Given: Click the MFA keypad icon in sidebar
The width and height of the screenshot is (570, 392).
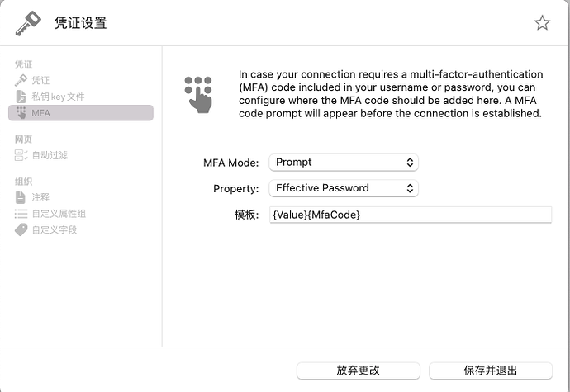Looking at the screenshot, I should coord(21,113).
